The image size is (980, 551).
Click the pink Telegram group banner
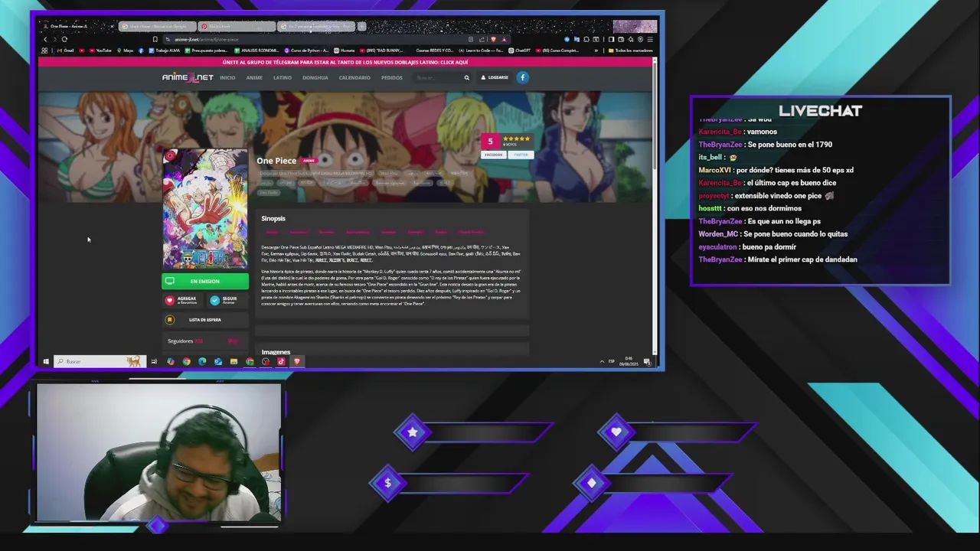point(345,62)
